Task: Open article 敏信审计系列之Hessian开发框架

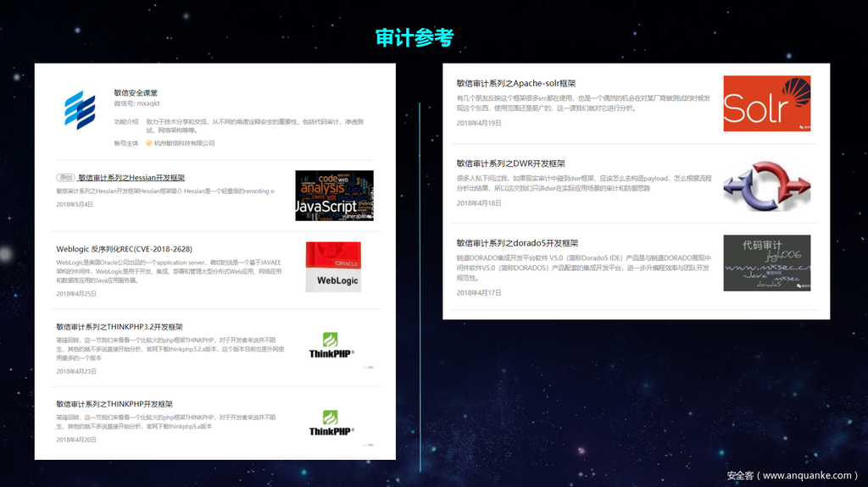Action: [x=131, y=178]
